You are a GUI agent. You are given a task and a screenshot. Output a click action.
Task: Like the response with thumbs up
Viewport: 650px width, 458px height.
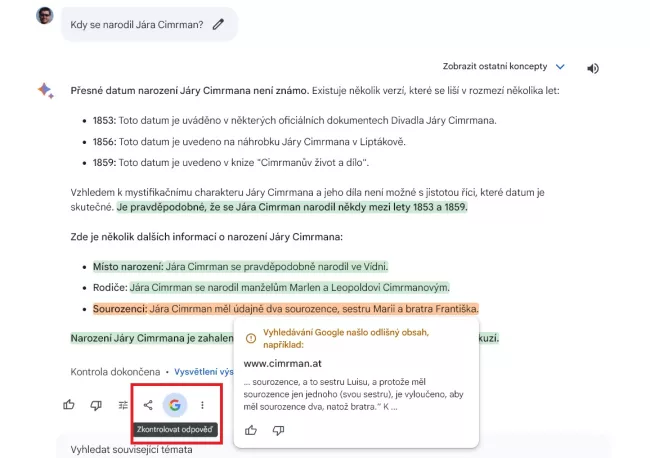(x=69, y=405)
